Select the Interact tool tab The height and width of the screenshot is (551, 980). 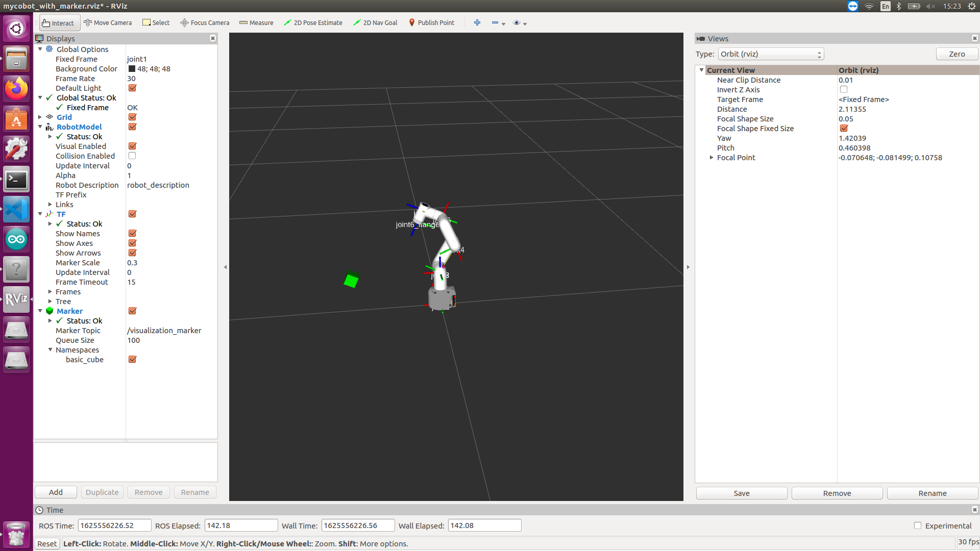point(59,22)
